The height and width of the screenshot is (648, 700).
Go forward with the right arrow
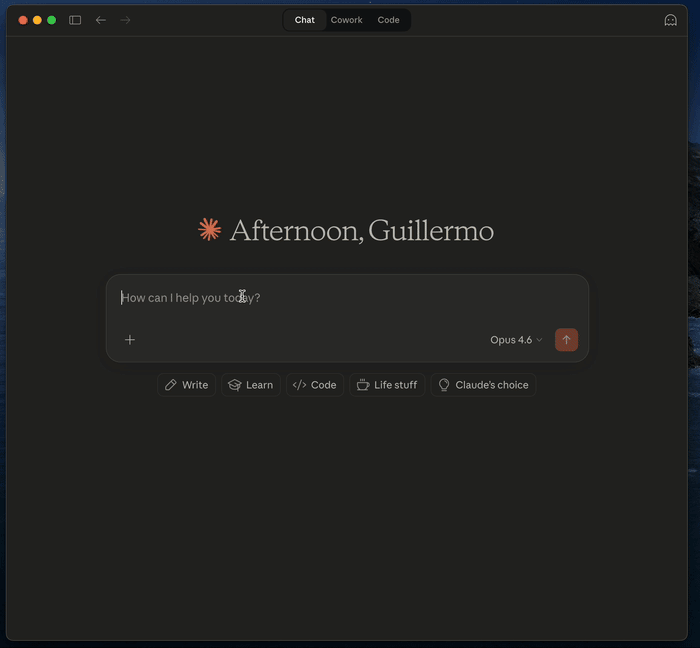click(125, 20)
